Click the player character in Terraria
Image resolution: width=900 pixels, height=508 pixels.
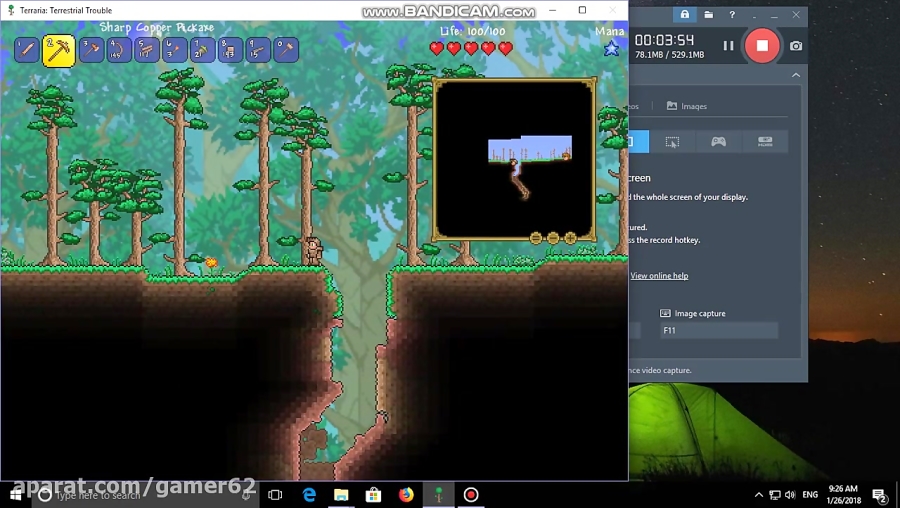pos(313,251)
